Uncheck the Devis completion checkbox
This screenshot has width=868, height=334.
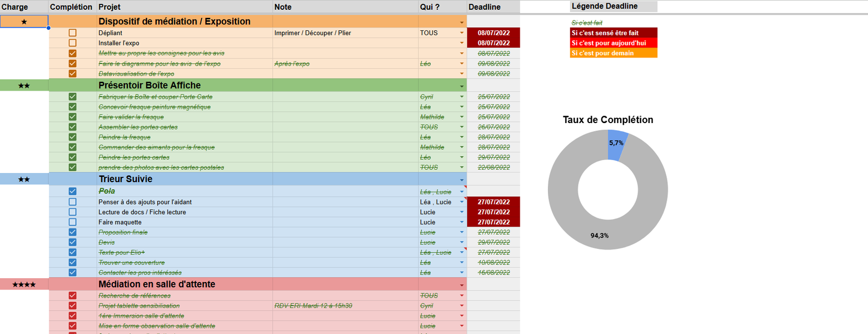coord(73,242)
